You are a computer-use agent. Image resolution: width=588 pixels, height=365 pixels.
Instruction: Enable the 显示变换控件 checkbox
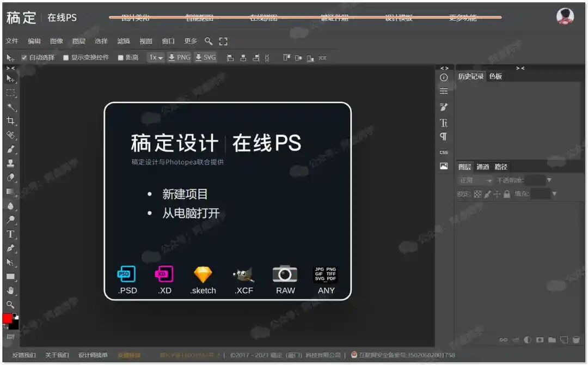(66, 58)
